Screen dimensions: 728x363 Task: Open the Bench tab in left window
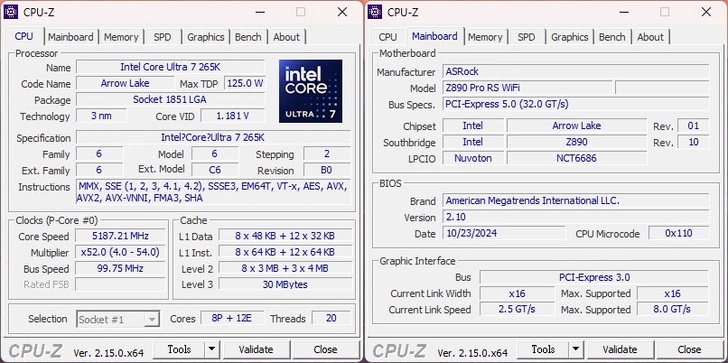pos(248,37)
